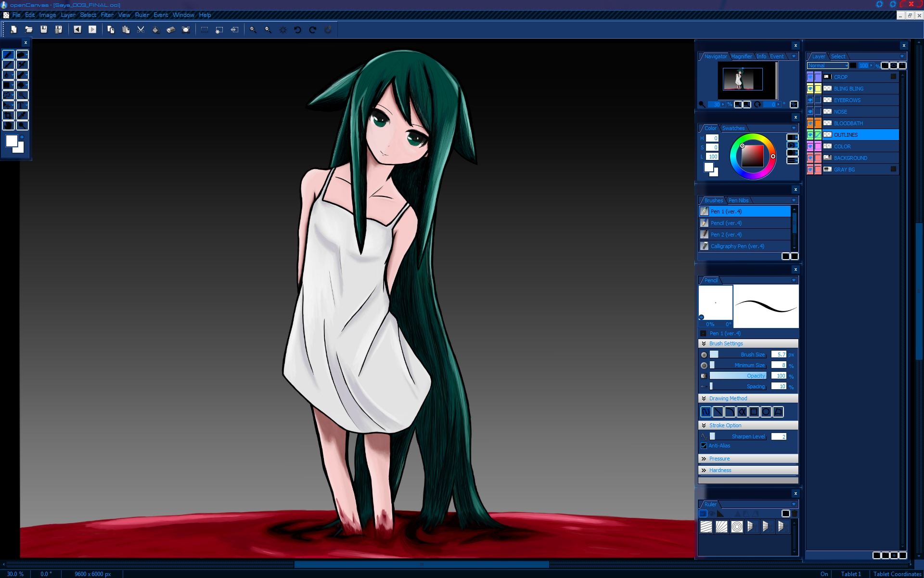The height and width of the screenshot is (578, 924).
Task: Click the New canvas toolbar icon
Action: click(13, 29)
